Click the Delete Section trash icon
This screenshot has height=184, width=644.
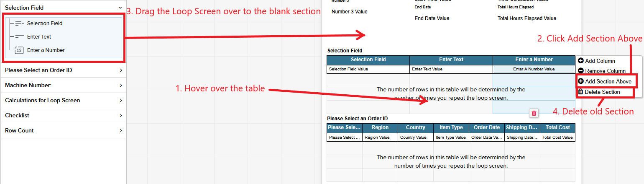(580, 92)
